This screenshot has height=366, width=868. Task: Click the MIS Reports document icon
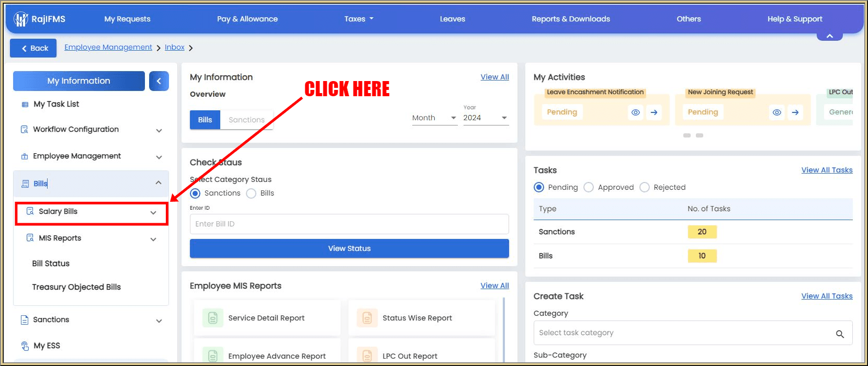coord(30,238)
